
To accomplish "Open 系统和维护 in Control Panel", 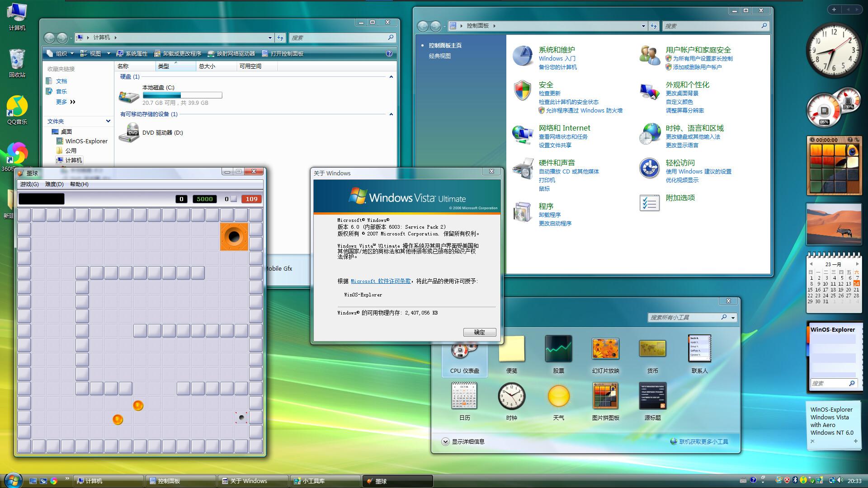I will click(557, 50).
